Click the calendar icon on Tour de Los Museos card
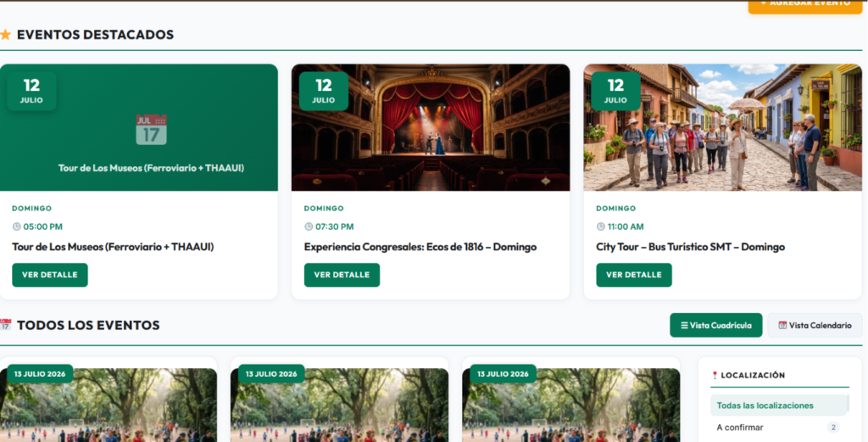 click(151, 130)
